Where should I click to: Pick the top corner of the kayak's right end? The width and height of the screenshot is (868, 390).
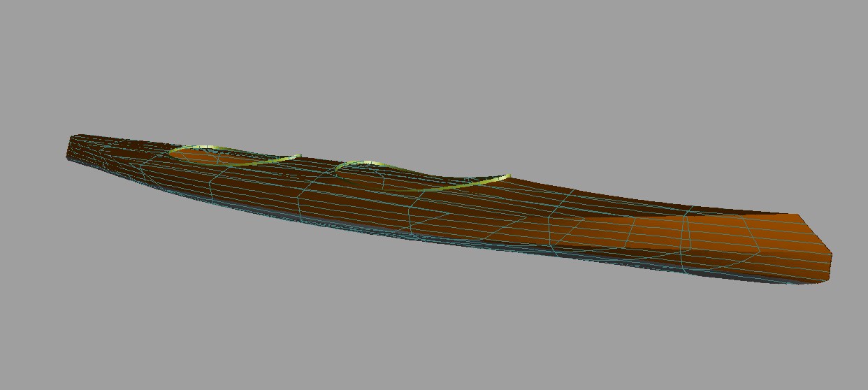[798, 215]
